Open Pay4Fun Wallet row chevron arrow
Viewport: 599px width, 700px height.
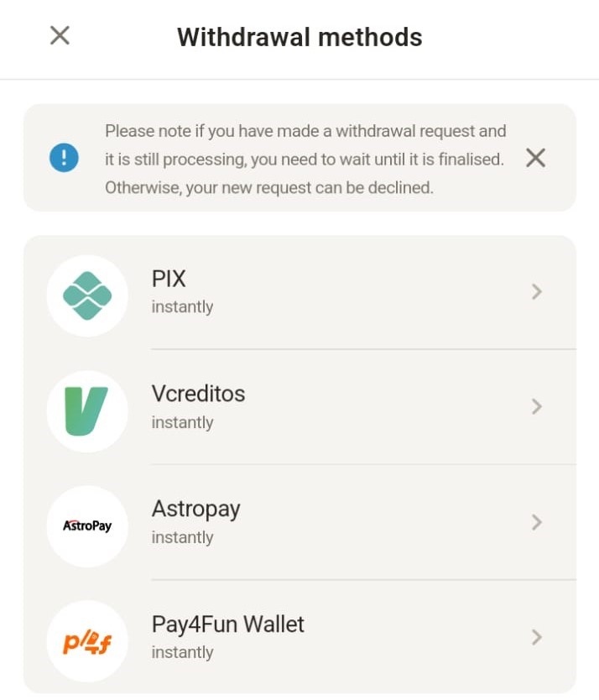click(537, 638)
